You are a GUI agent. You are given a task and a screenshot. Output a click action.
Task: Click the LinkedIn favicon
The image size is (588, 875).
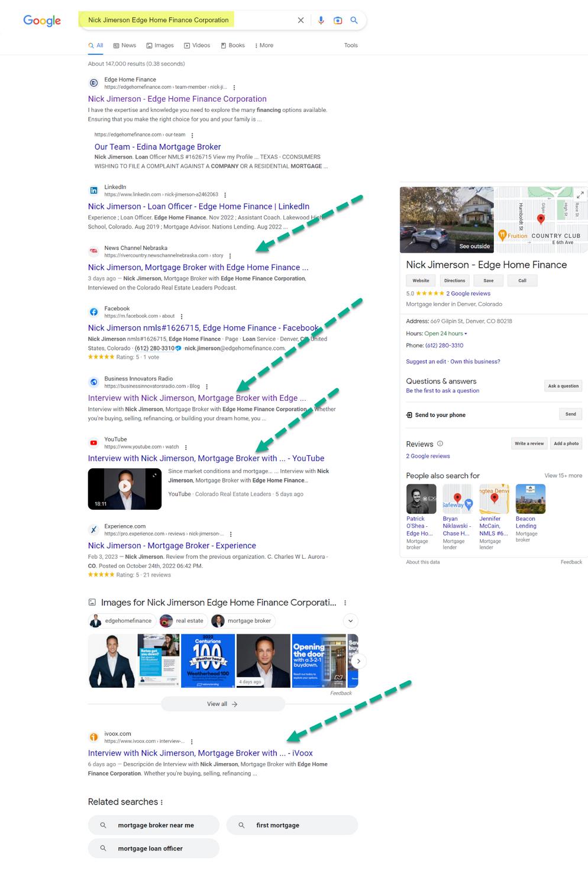[x=93, y=191]
